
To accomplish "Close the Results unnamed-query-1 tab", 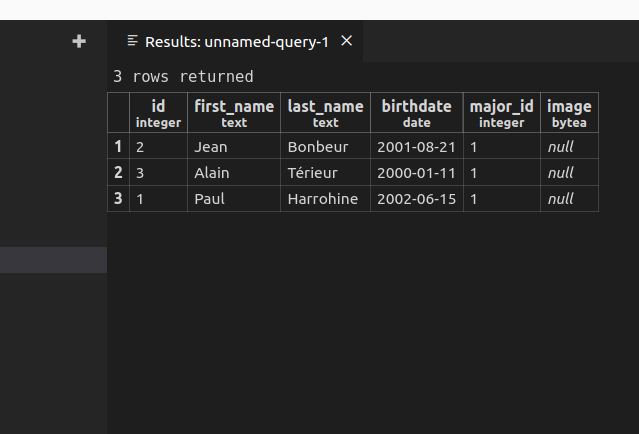I will pyautogui.click(x=346, y=41).
